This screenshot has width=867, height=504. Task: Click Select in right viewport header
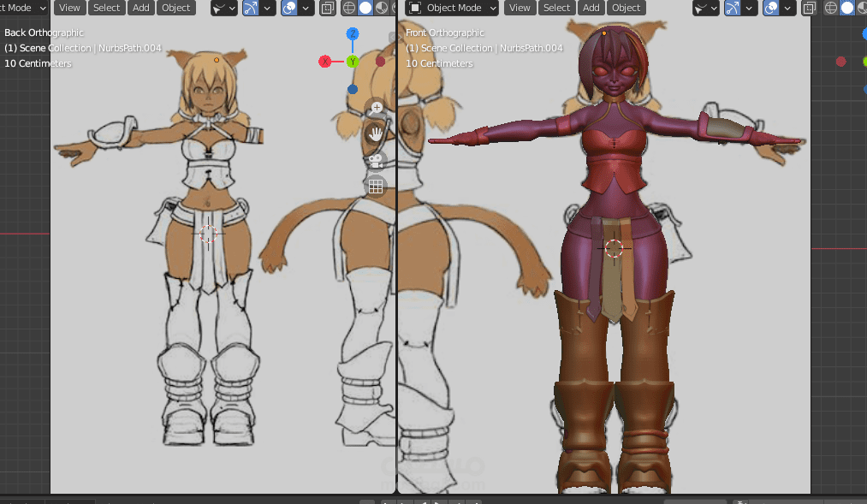click(x=556, y=8)
